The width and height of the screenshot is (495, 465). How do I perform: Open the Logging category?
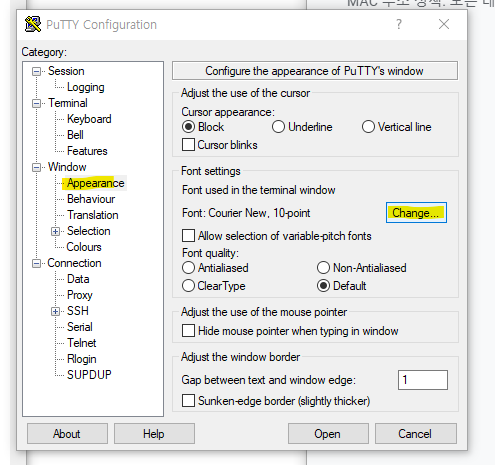point(86,87)
